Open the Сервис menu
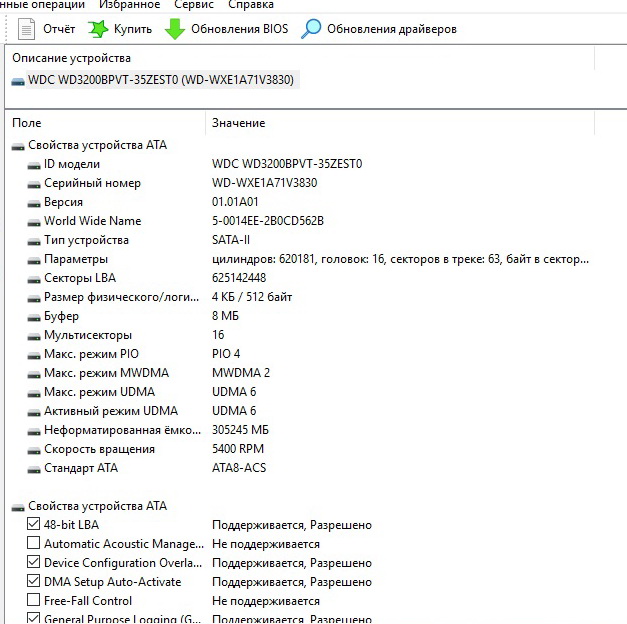The image size is (627, 624). (194, 5)
